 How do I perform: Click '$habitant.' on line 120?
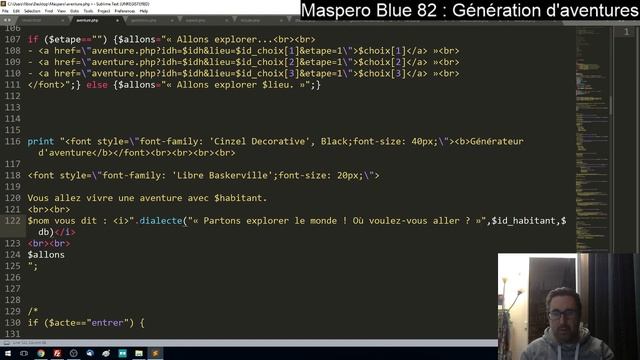point(240,198)
